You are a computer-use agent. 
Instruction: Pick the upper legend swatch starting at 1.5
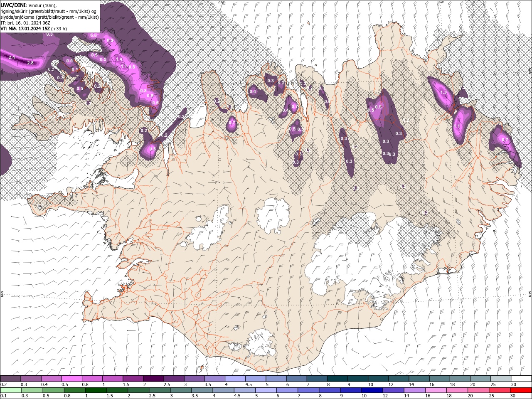tap(133, 379)
